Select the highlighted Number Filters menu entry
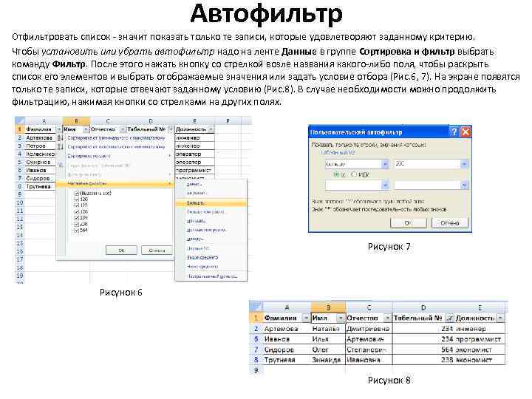 pos(115,183)
